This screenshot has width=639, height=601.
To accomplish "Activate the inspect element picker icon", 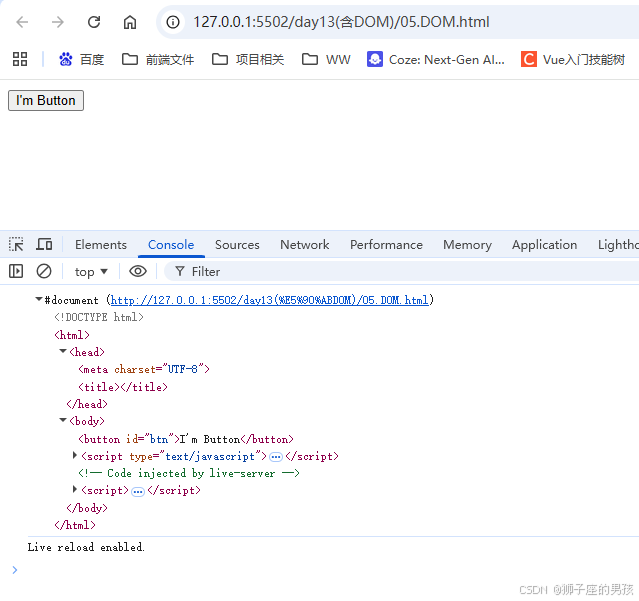I will (x=16, y=244).
